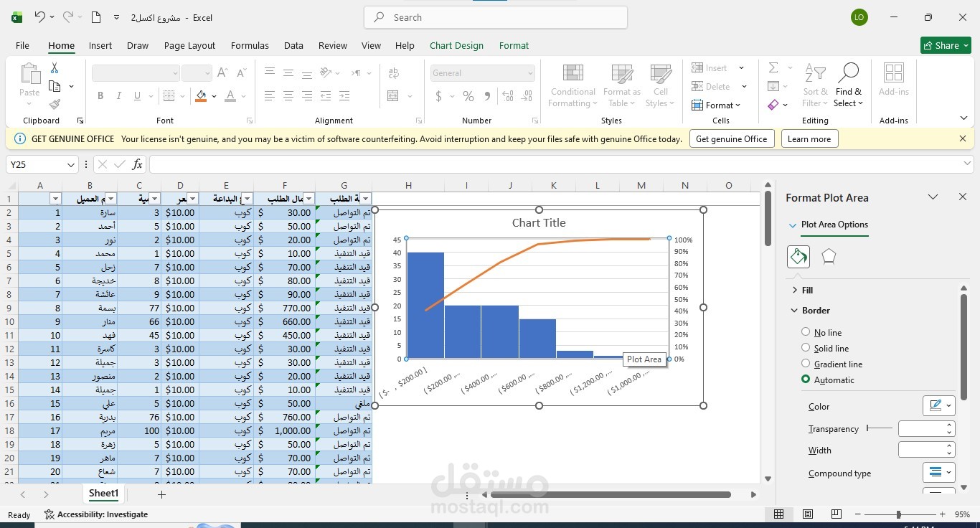Switch to Page Break Preview icon
The height and width of the screenshot is (528, 980).
[837, 514]
